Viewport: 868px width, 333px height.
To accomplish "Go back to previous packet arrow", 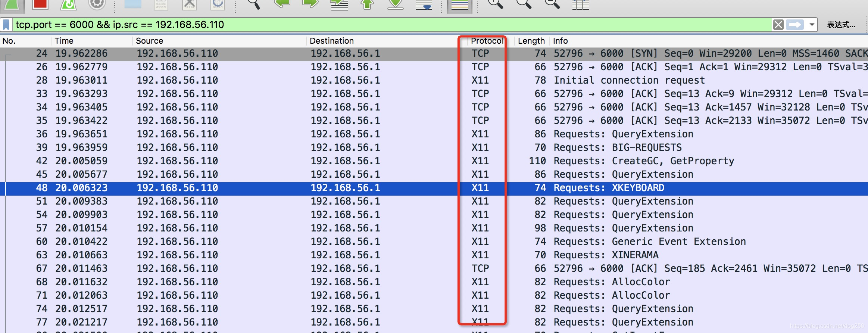I will pyautogui.click(x=282, y=4).
